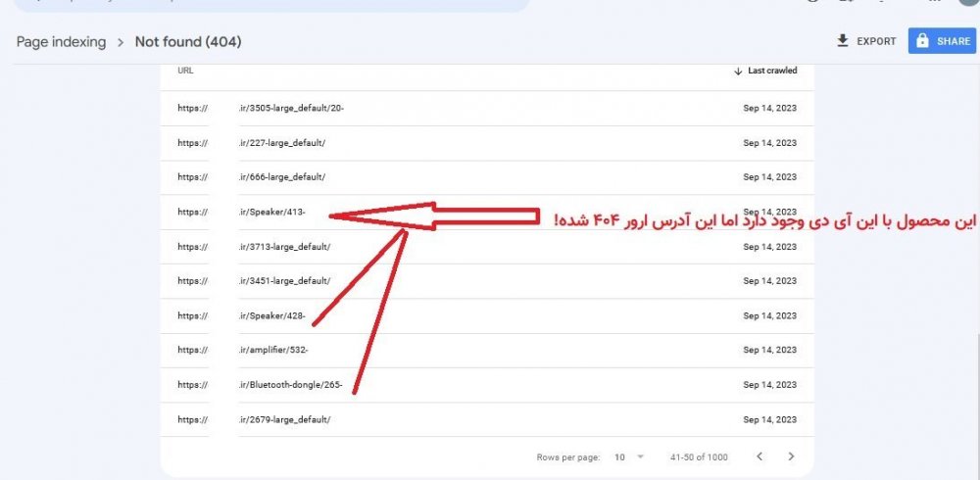980x480 pixels.
Task: Open the Bluetooth-dongle/265- URL row
Action: (290, 385)
